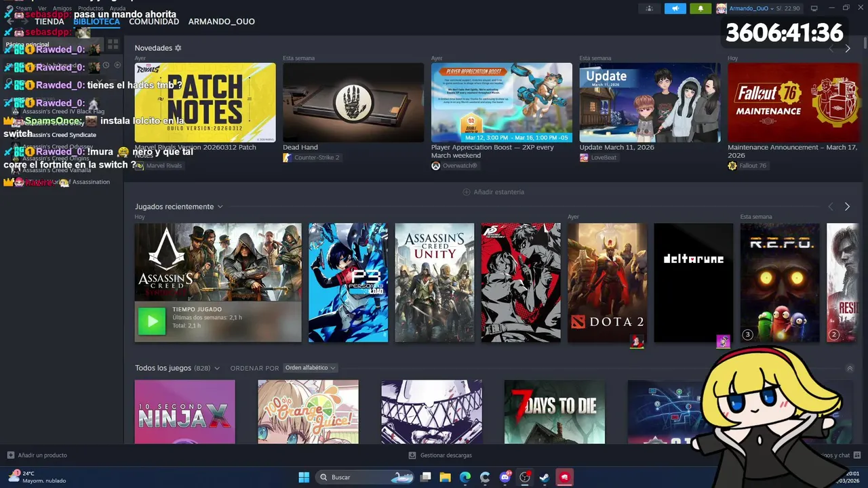
Task: Select Assassin's Creed Unity game cover
Action: coord(435,283)
